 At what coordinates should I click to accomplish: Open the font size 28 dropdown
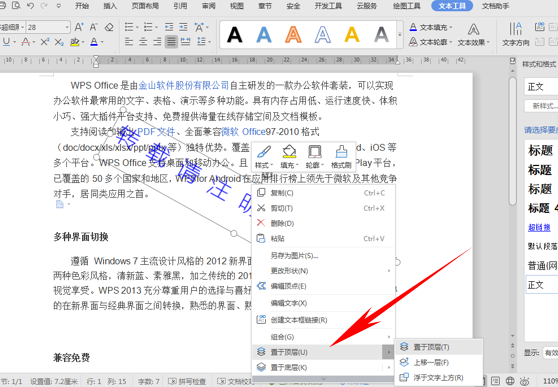pos(67,27)
